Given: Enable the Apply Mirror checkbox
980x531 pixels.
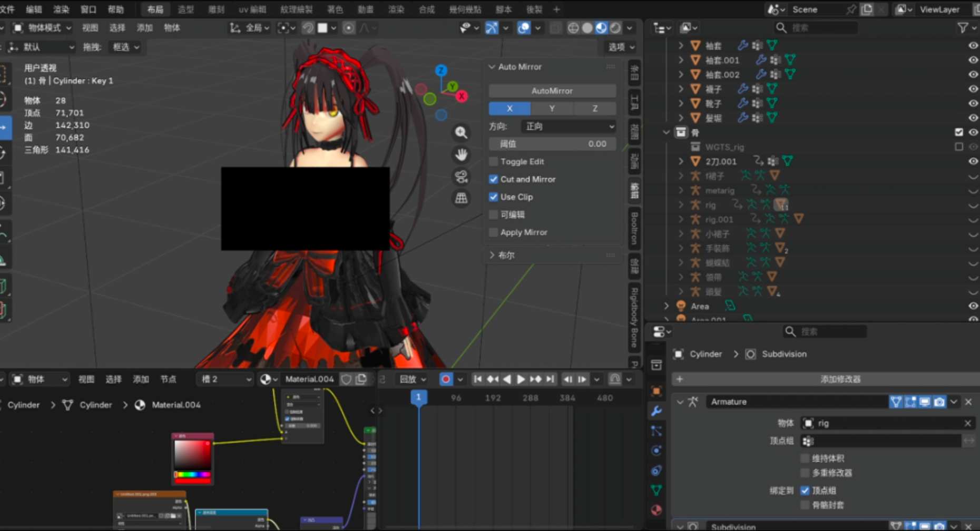Looking at the screenshot, I should tap(494, 232).
